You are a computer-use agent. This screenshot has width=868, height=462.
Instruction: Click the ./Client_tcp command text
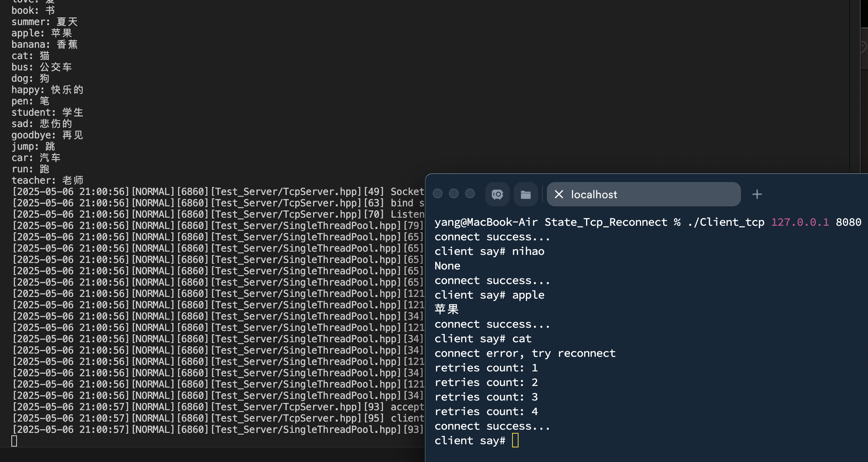pyautogui.click(x=726, y=222)
